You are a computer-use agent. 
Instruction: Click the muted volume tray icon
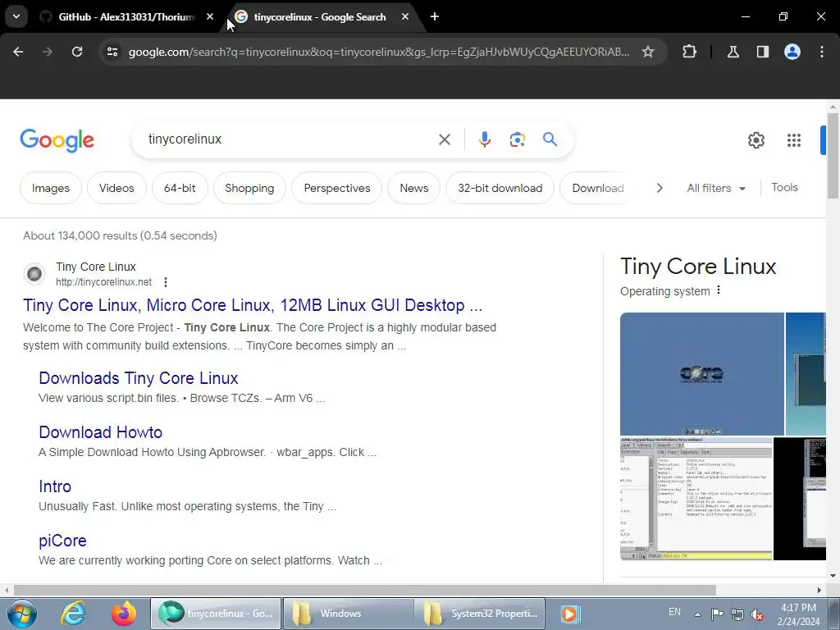click(x=757, y=614)
